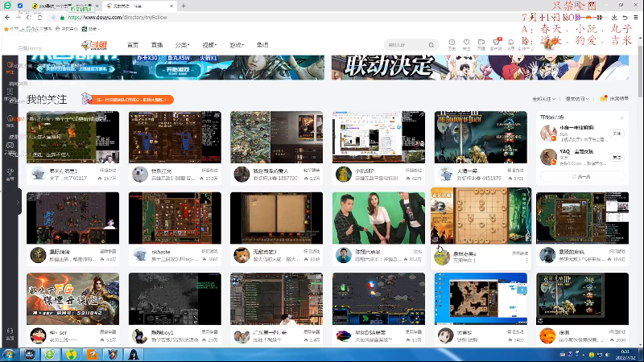Viewport: 644px width, 362px height.
Task: Open the StarCraft stream thumbnail in bottom row
Action: 378,298
